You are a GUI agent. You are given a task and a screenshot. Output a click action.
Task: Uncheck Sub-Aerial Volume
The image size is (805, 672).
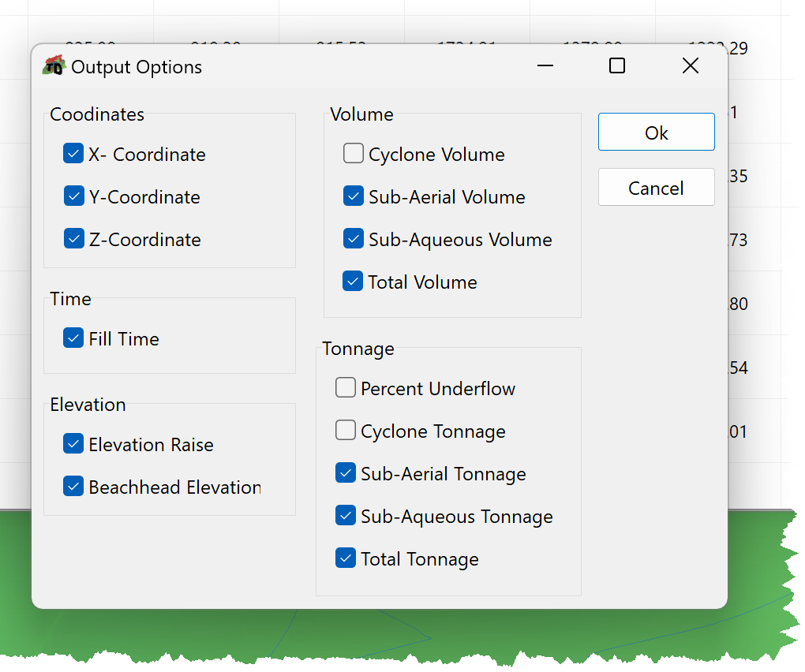[354, 196]
